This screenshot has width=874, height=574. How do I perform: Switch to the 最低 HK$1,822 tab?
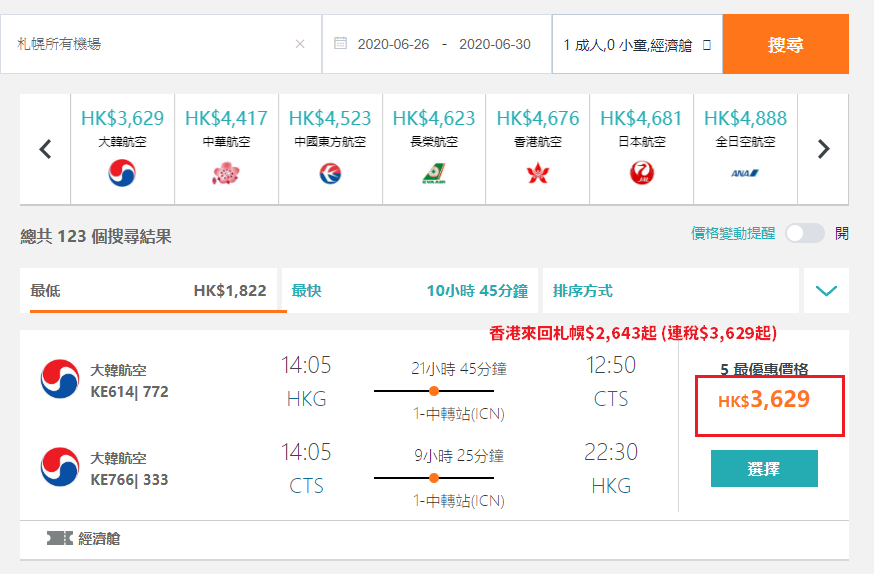[x=148, y=290]
